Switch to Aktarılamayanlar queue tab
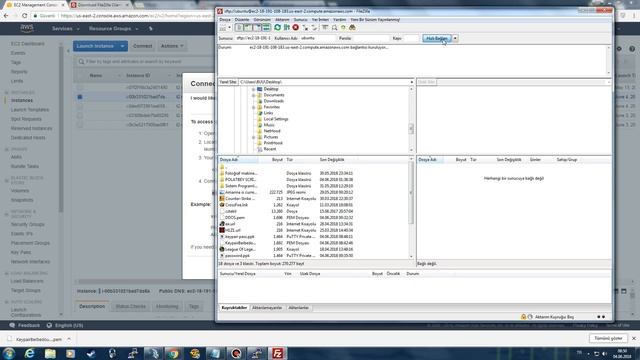Image resolution: width=640 pixels, height=360 pixels. (267, 308)
